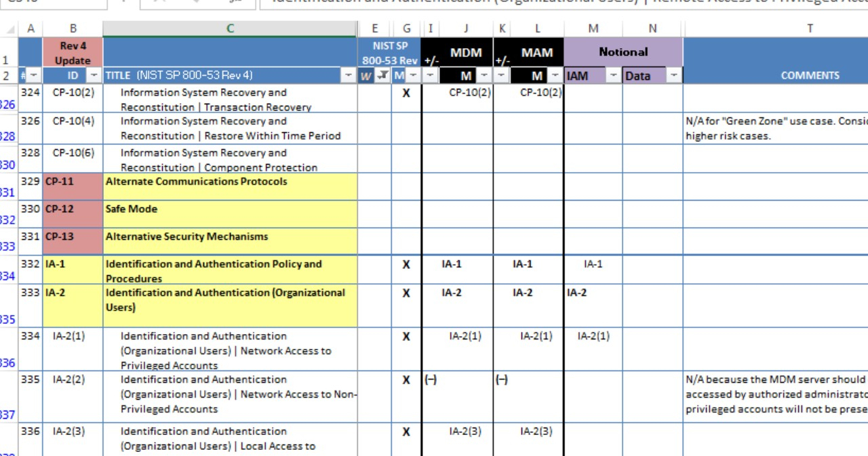
Task: Open the active filter on column W
Action: coord(382,75)
